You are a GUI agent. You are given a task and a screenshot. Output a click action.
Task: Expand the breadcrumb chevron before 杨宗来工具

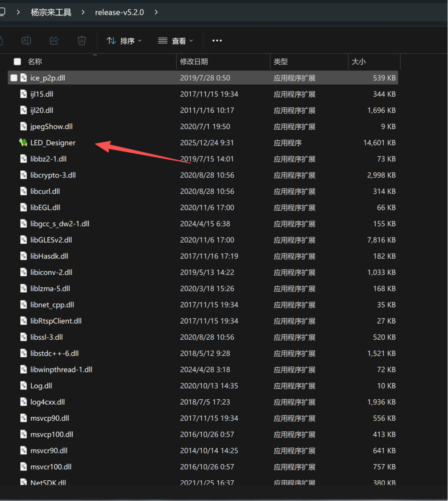[x=18, y=12]
